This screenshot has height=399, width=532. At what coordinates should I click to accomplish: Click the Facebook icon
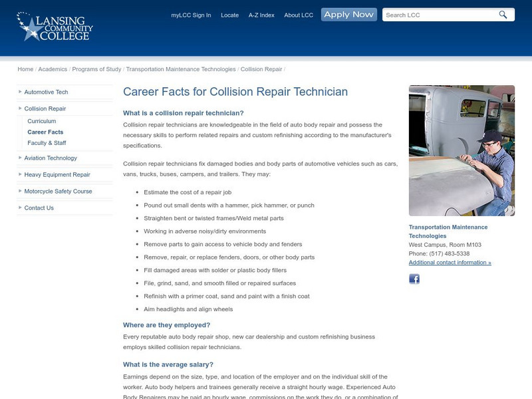point(414,280)
